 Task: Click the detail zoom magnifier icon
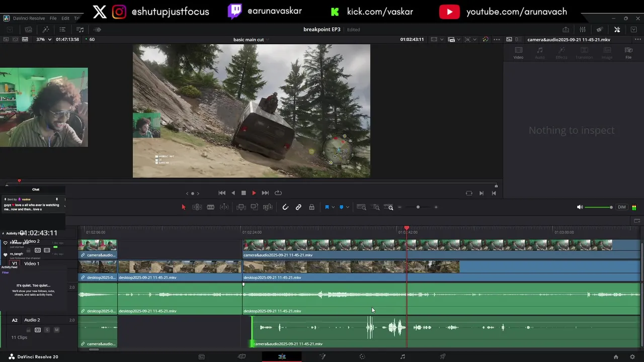(x=376, y=207)
